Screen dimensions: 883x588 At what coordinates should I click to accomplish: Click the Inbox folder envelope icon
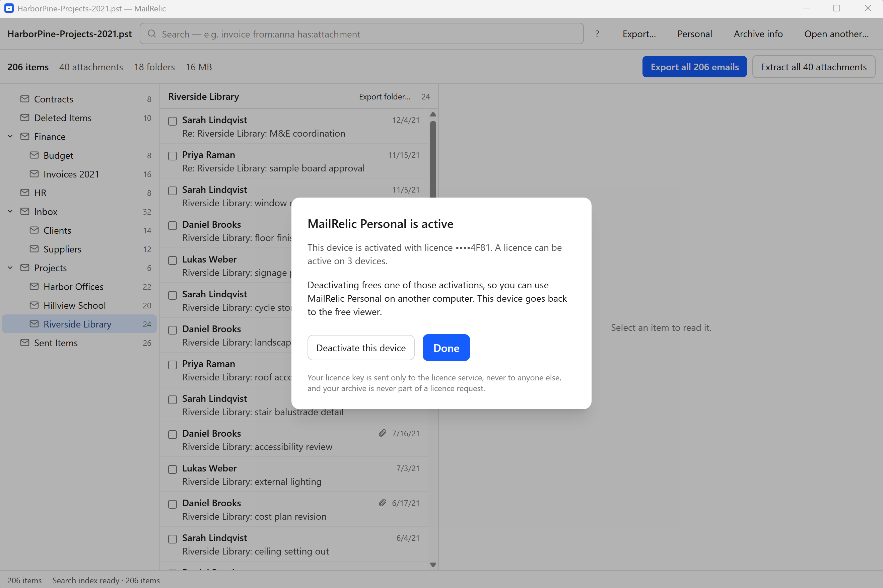(x=25, y=212)
